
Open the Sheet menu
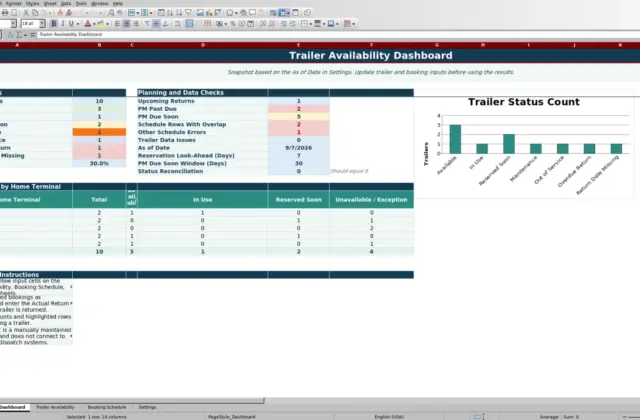(x=50, y=3)
